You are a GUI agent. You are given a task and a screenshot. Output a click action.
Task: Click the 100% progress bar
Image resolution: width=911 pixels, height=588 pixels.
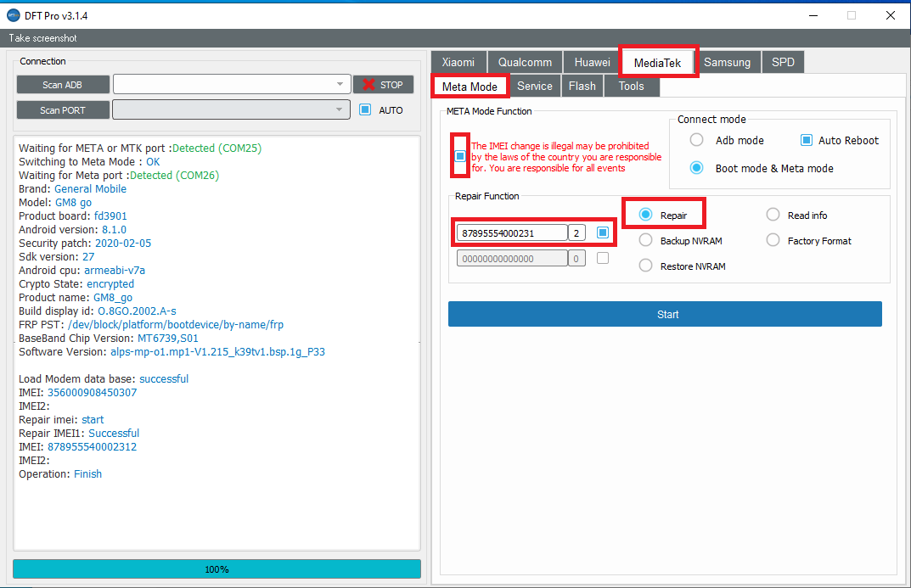click(217, 569)
